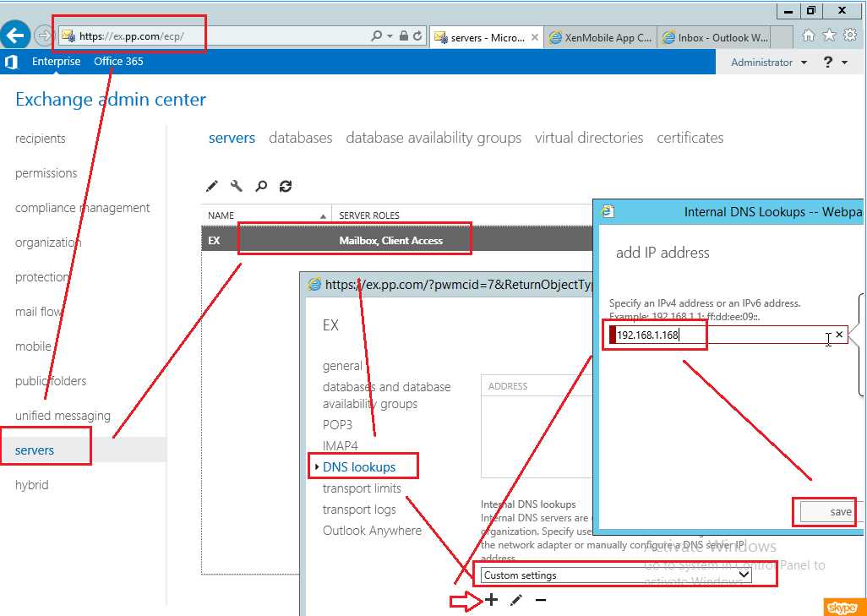
Task: Click the help question mark icon
Action: pos(828,62)
